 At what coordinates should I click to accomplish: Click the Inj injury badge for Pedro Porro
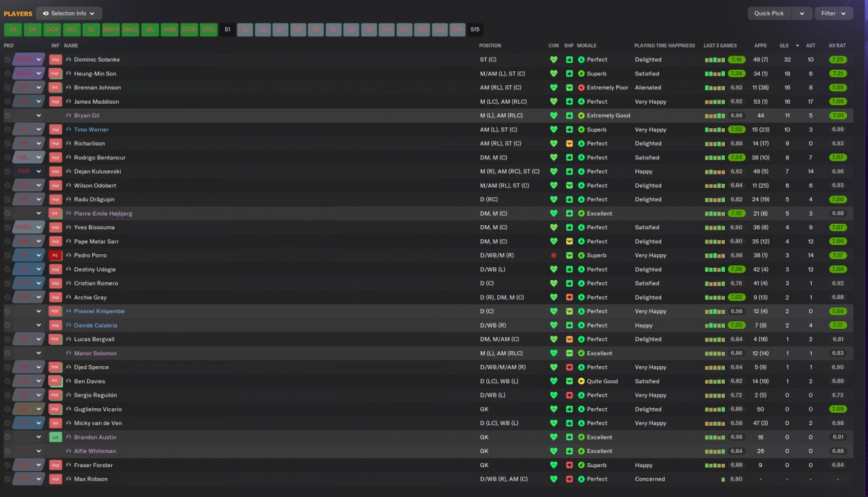[x=56, y=256]
